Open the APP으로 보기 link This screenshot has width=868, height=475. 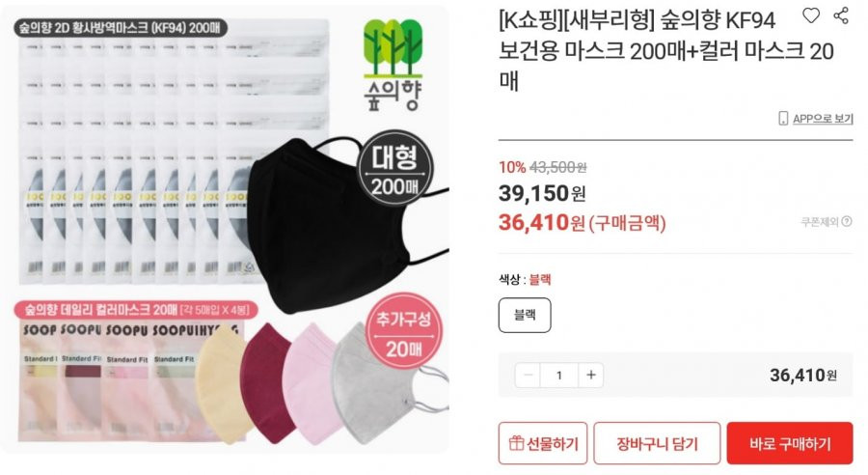pos(823,119)
